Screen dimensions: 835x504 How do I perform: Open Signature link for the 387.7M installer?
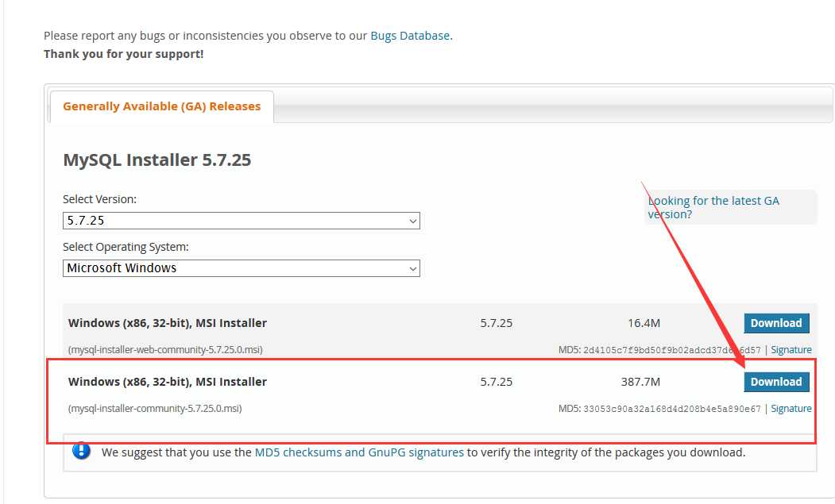tap(791, 409)
